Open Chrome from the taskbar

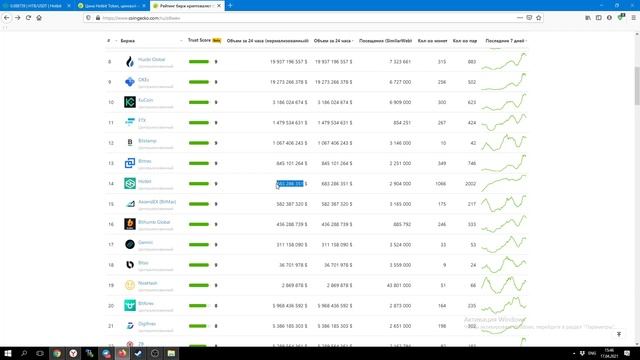point(57,353)
